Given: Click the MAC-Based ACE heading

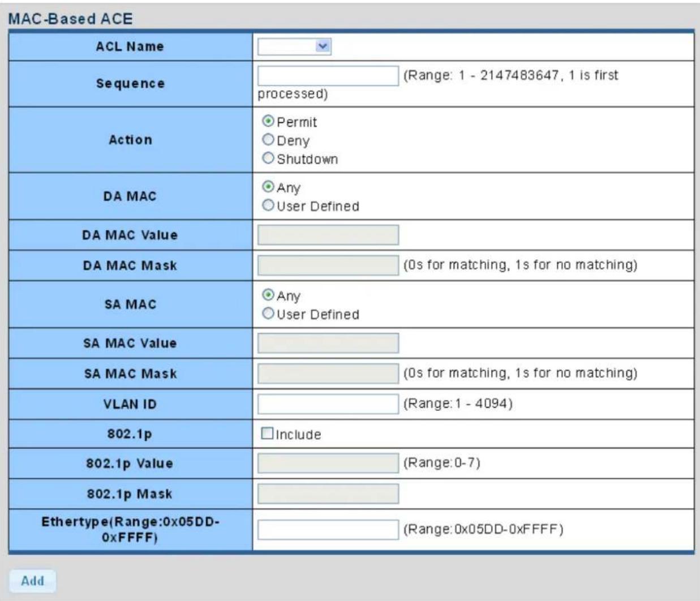Looking at the screenshot, I should coord(71,19).
